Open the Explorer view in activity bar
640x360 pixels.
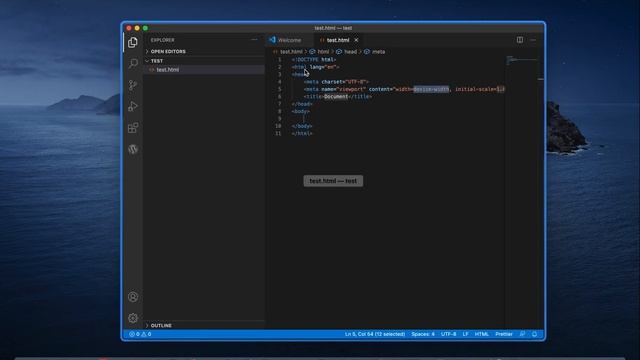(x=133, y=42)
